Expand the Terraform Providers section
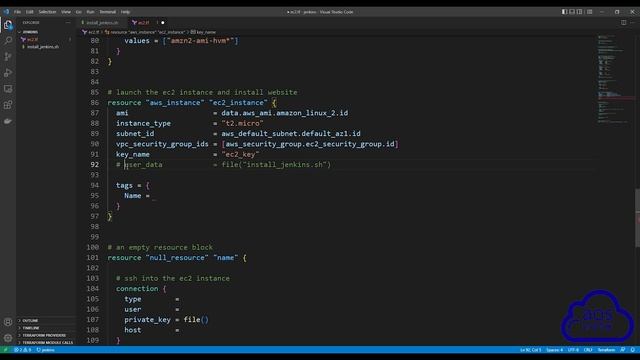The height and width of the screenshot is (360, 640). coord(44,336)
